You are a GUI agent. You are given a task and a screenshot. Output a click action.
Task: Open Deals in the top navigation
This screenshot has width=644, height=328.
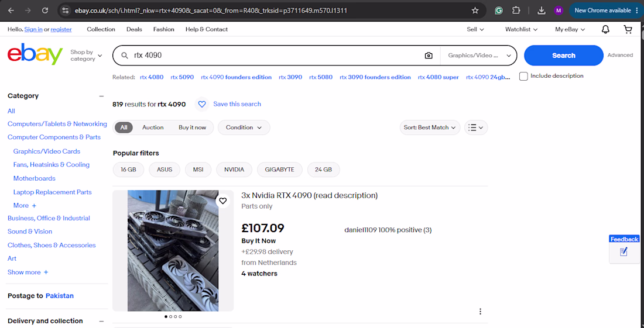[134, 29]
